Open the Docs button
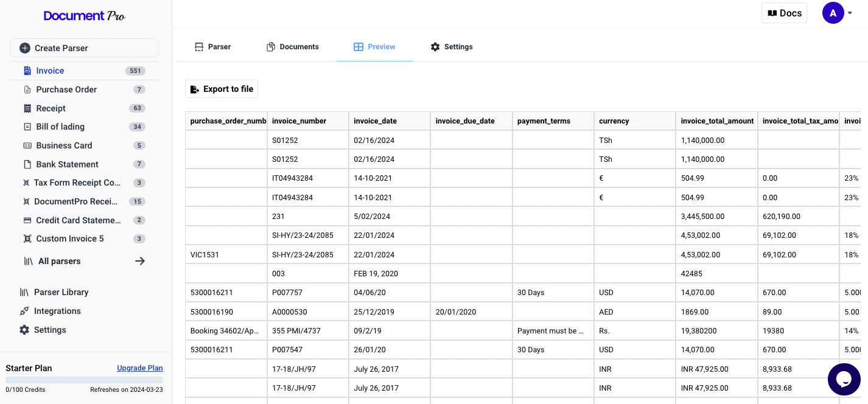This screenshot has height=404, width=868. (x=784, y=13)
